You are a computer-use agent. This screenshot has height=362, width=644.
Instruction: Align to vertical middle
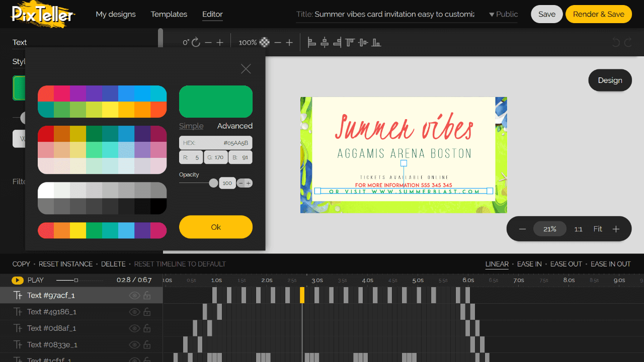point(363,43)
